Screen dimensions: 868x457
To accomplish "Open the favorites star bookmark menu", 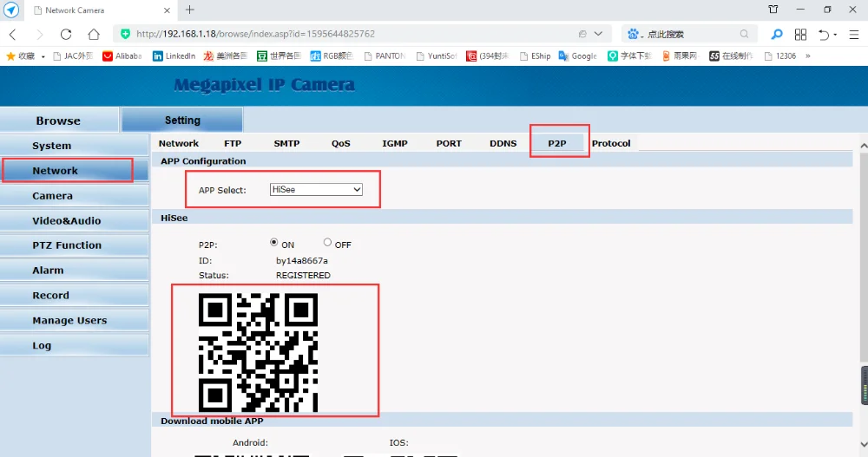I will (25, 55).
